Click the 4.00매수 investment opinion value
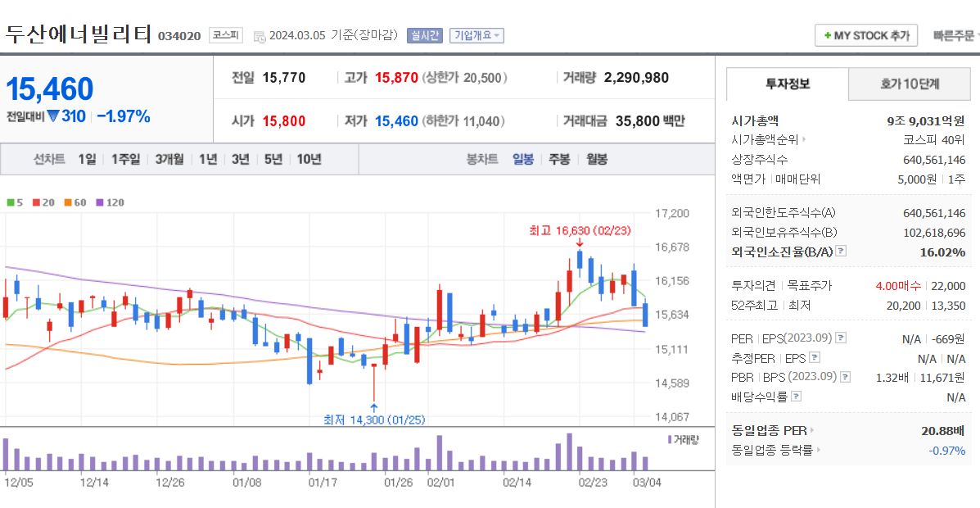 pos(899,286)
